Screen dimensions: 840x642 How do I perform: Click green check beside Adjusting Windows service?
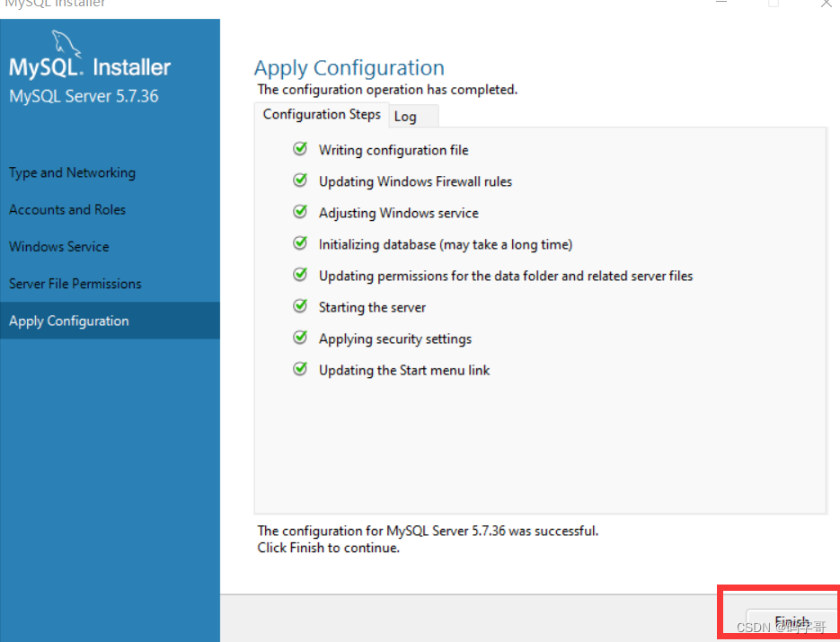coord(300,212)
